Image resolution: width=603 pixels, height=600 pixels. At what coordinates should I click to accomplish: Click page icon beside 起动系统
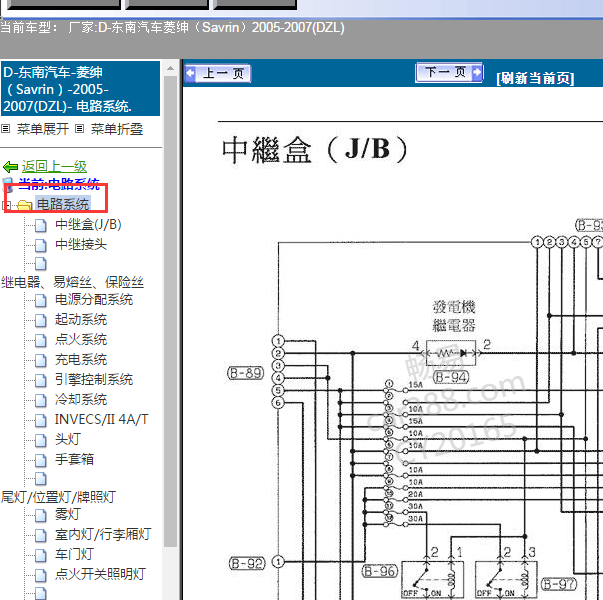point(41,320)
